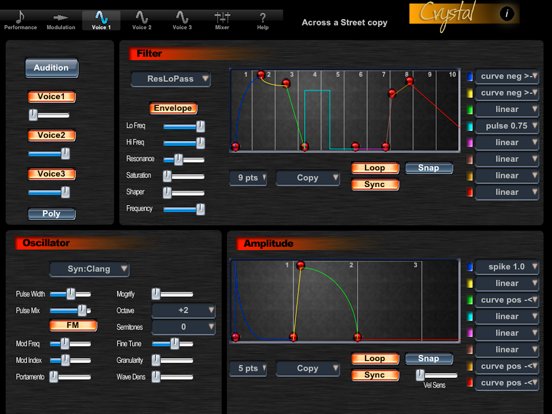Image resolution: width=552 pixels, height=414 pixels.
Task: Toggle the filter Loop button
Action: (x=375, y=168)
